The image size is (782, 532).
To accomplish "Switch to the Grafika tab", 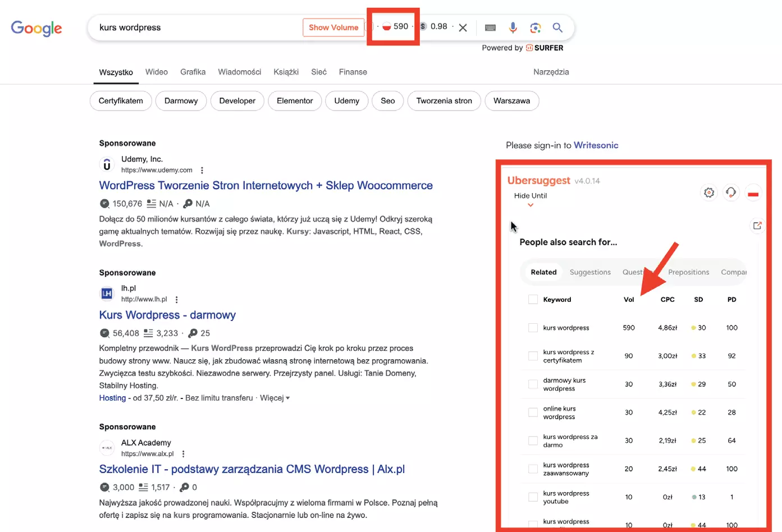I will point(193,72).
